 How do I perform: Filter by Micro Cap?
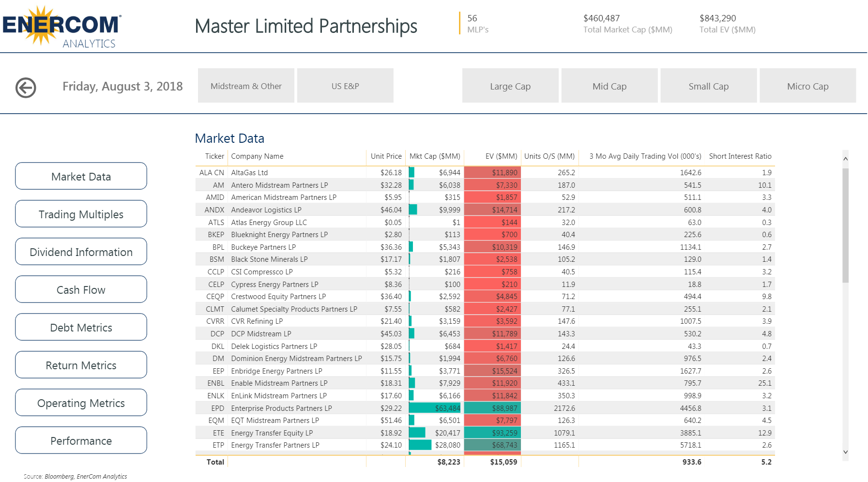tap(808, 86)
